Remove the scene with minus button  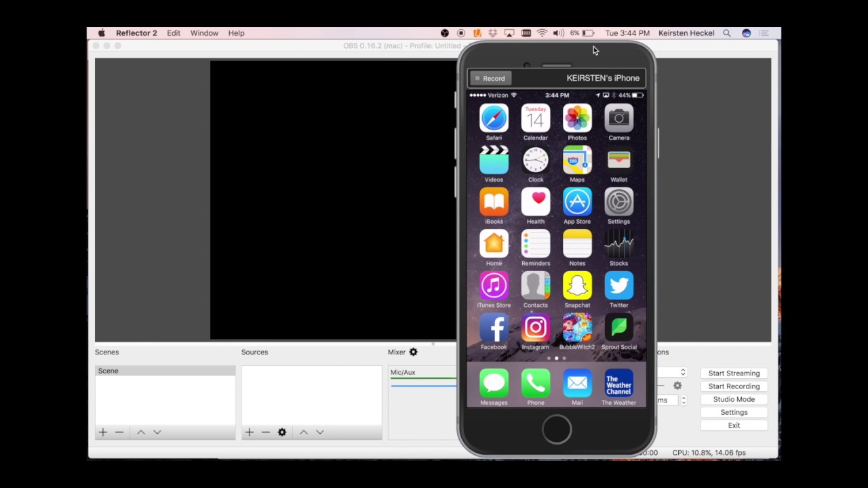119,432
